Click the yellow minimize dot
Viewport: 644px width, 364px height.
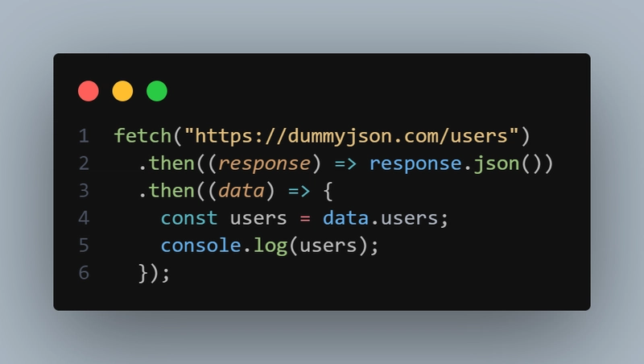click(122, 91)
